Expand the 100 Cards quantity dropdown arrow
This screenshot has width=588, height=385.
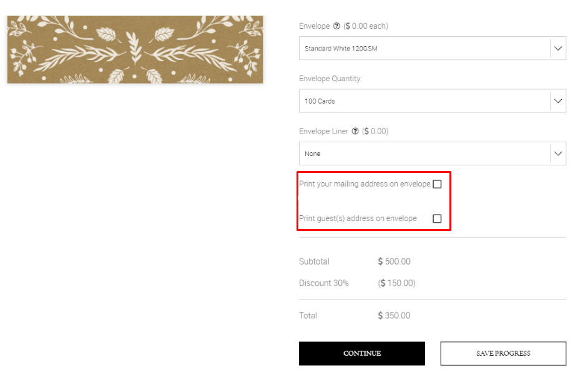tap(558, 101)
